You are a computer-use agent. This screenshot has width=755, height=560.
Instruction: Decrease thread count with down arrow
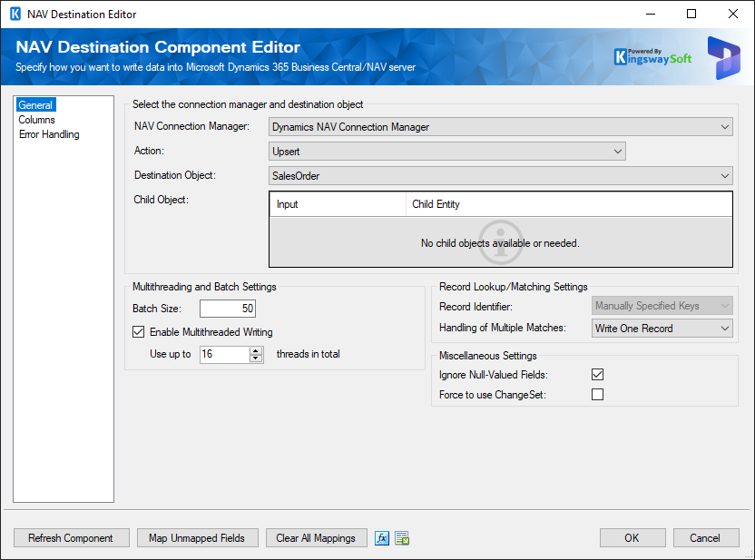(x=256, y=359)
